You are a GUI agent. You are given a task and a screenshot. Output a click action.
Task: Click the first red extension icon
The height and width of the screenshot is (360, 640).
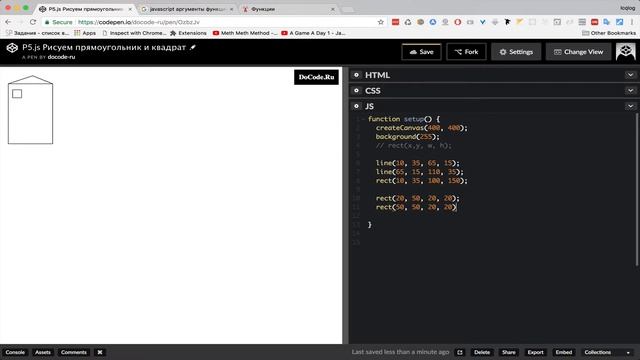[395, 22]
